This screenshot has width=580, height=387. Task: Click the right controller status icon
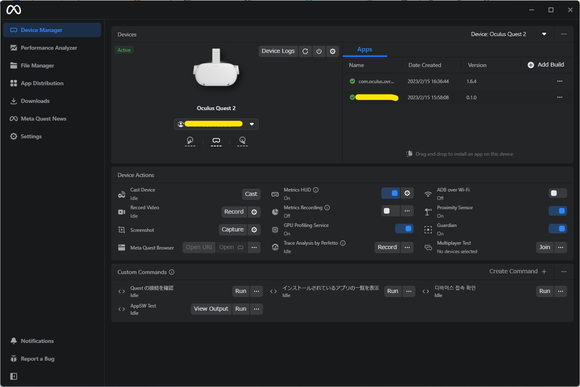[242, 141]
